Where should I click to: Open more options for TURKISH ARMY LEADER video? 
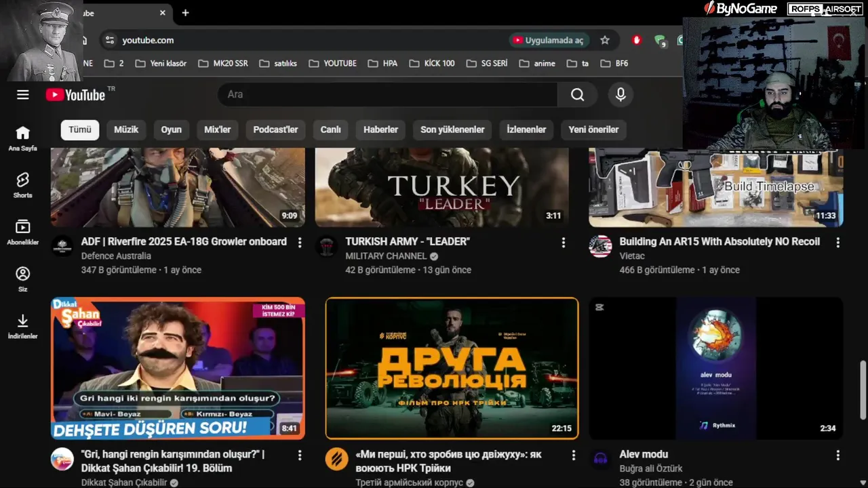click(563, 242)
